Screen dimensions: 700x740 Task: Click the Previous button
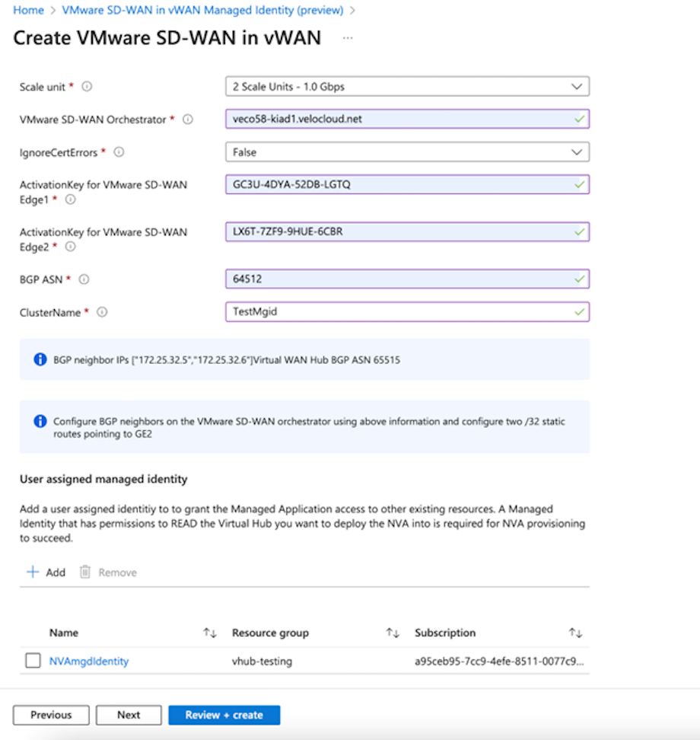click(x=51, y=715)
